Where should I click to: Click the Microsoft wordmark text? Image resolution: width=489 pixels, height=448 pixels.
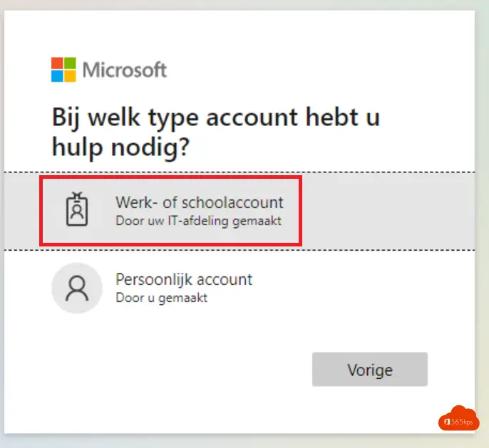pos(125,70)
